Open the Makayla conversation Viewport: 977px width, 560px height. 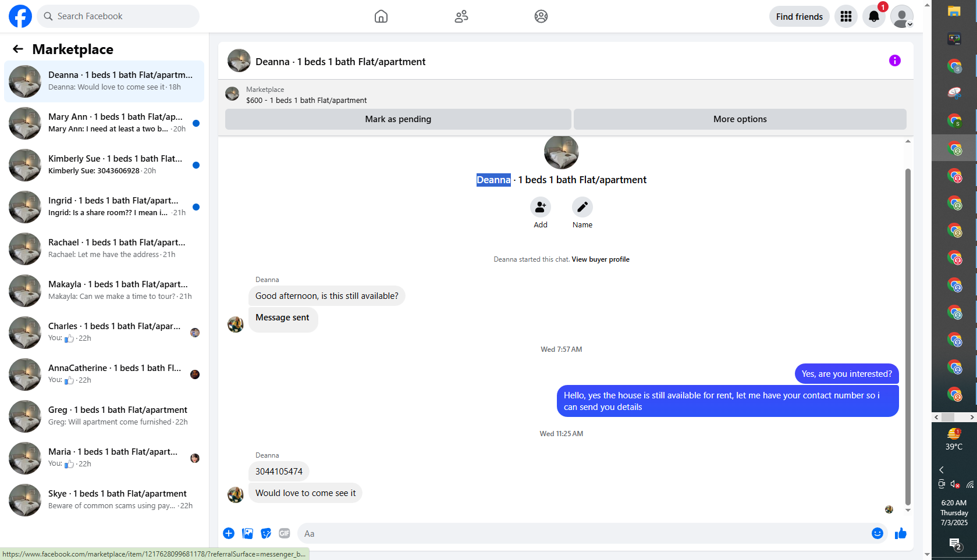click(104, 290)
